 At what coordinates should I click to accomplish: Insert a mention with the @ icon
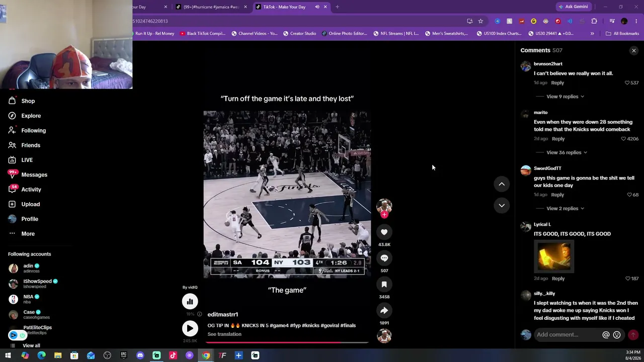606,335
